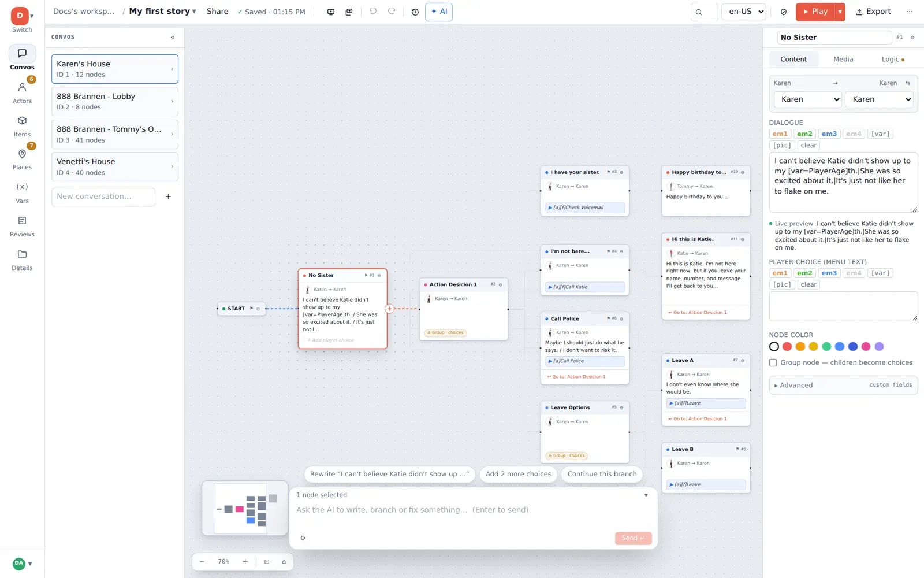The height and width of the screenshot is (578, 924).
Task: Zoom in with the plus button
Action: (x=245, y=562)
